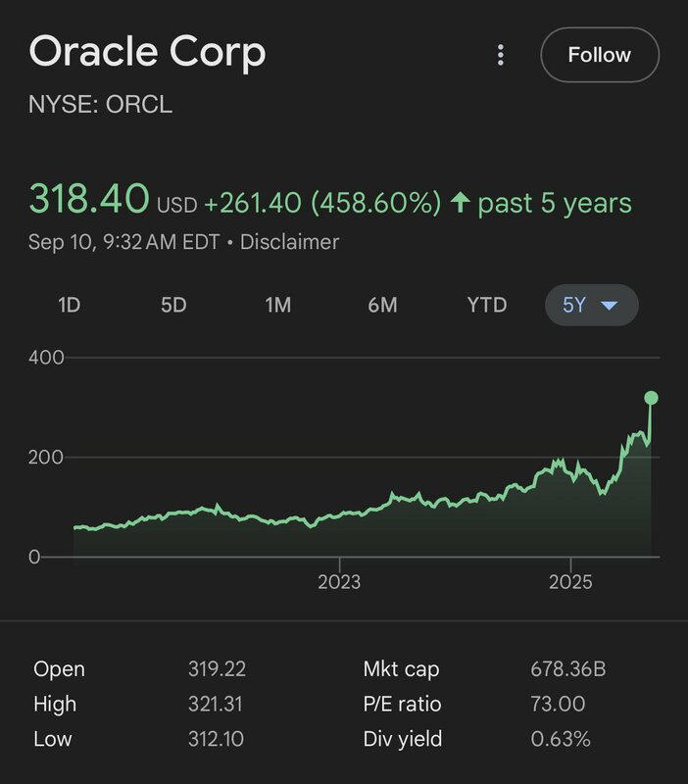Click the 2025 label on chart axis

pos(570,582)
